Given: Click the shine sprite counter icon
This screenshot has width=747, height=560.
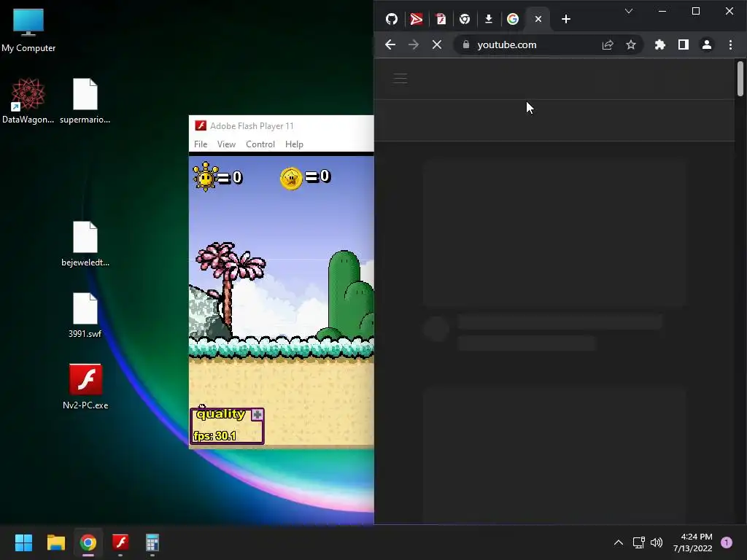Looking at the screenshot, I should coord(205,177).
